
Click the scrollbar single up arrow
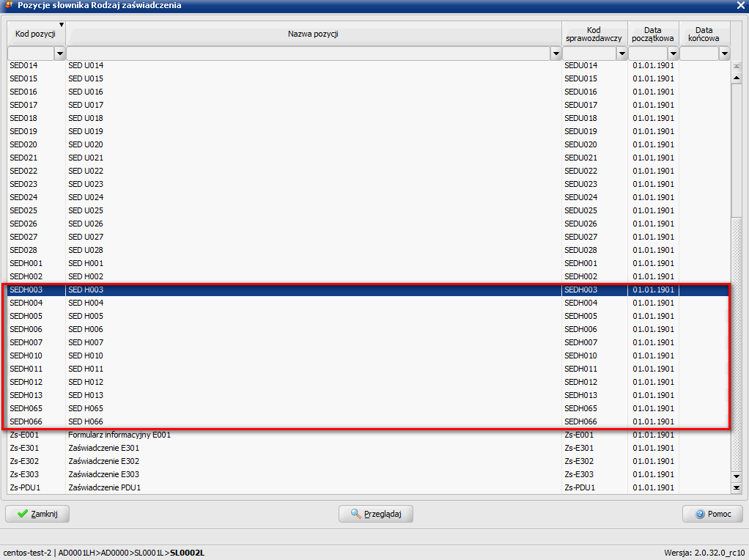click(737, 78)
